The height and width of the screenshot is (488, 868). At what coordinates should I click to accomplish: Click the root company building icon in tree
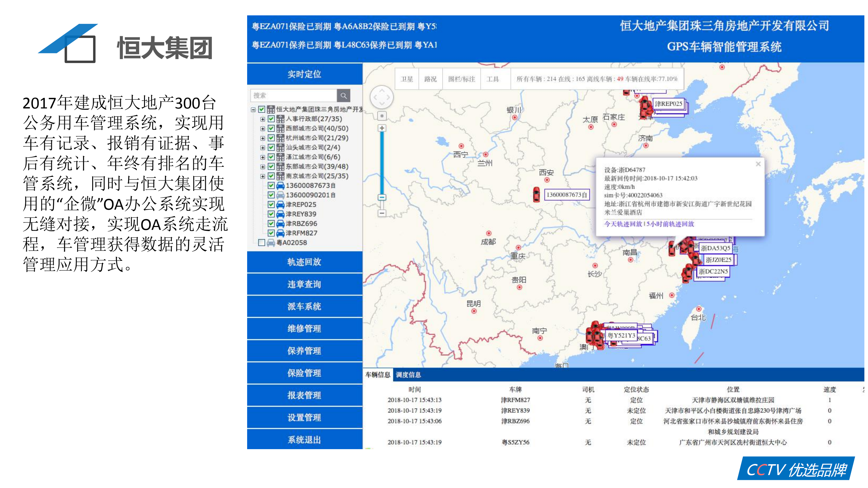(x=271, y=109)
